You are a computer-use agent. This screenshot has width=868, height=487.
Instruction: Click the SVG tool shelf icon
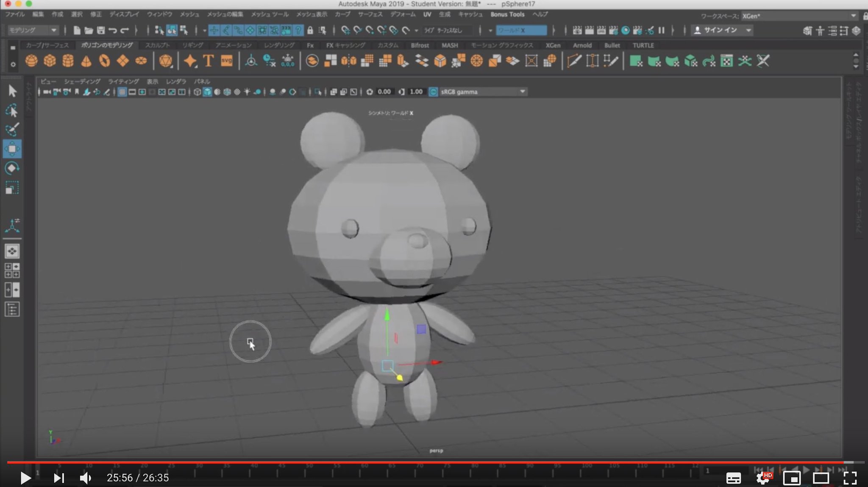click(227, 61)
